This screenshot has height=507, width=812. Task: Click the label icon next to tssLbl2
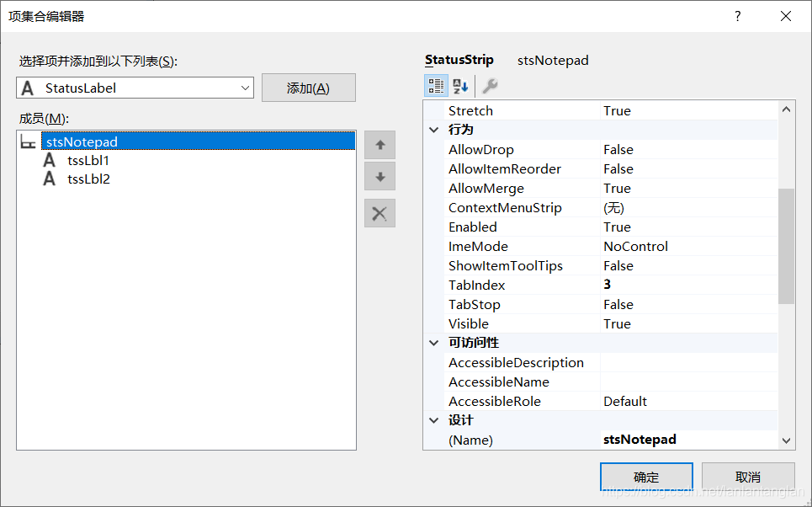pyautogui.click(x=49, y=179)
